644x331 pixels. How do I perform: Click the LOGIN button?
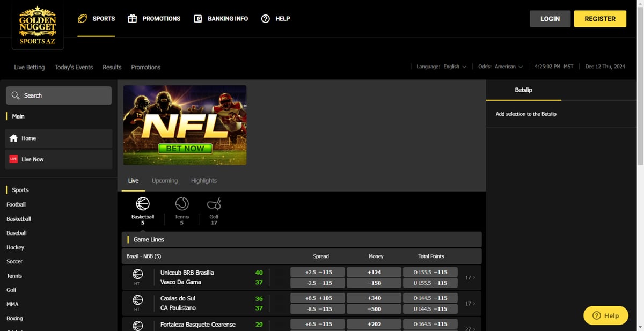[550, 19]
